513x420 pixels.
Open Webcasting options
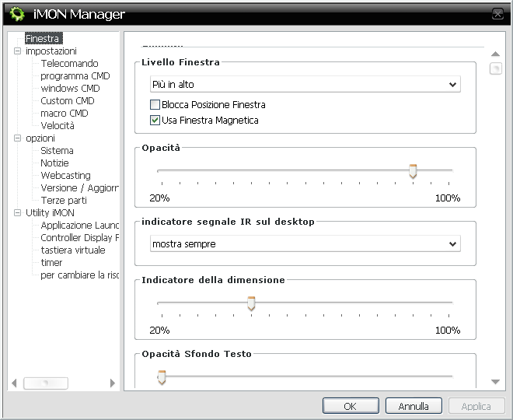coord(66,176)
